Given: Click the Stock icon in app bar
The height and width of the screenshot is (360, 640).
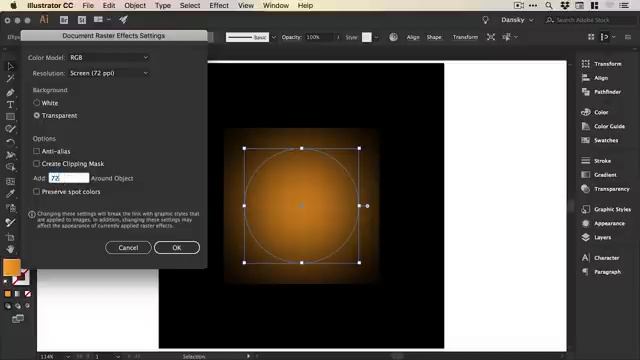Looking at the screenshot, I should [82, 20].
